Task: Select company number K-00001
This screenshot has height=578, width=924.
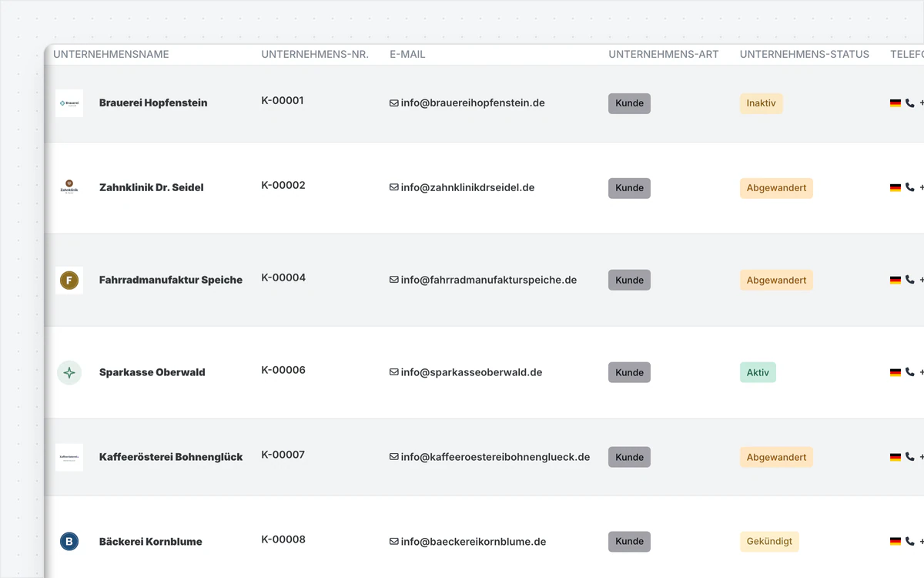Action: [x=283, y=101]
